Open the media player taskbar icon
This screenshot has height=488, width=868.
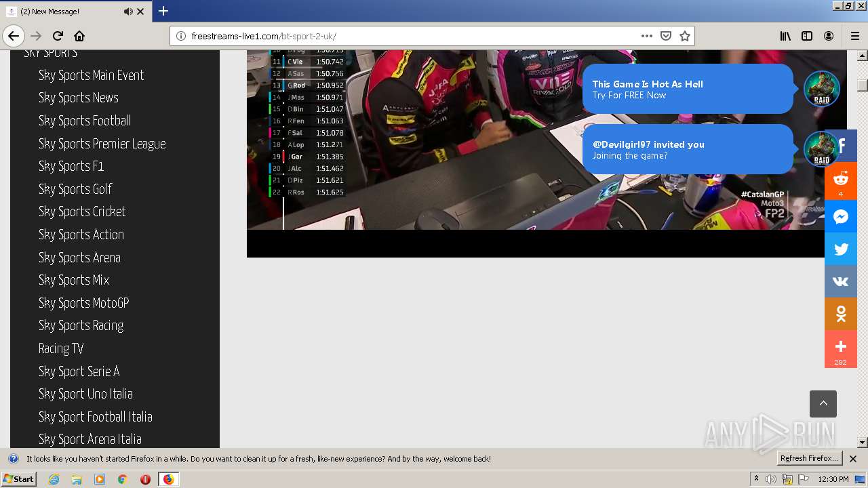point(100,479)
